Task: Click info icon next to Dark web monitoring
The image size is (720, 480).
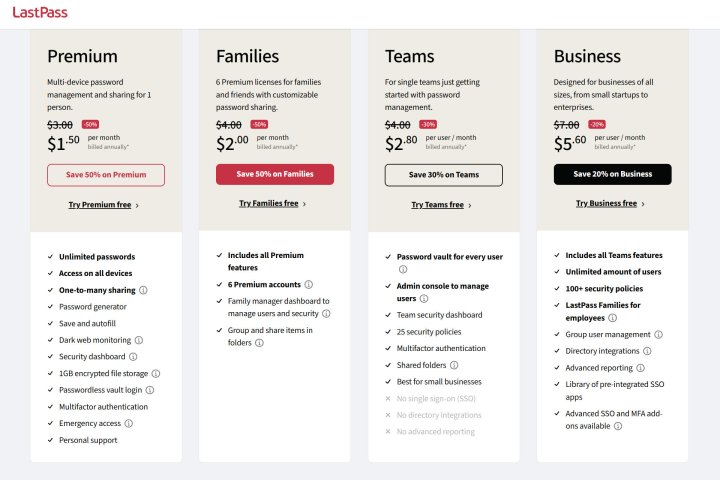Action: click(138, 340)
